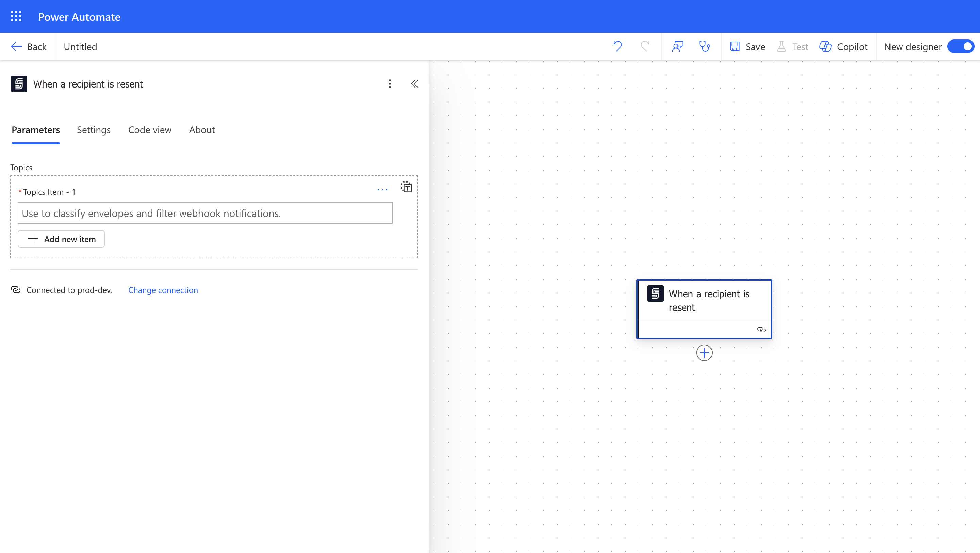Viewport: 980px width, 553px height.
Task: Switch array to text input mode icon
Action: click(x=406, y=187)
